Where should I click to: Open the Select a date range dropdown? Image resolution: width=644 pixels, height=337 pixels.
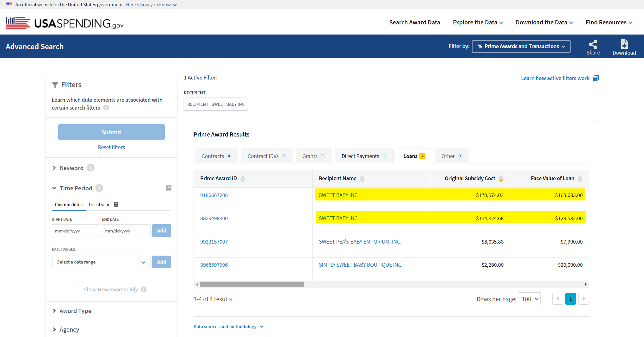point(101,262)
